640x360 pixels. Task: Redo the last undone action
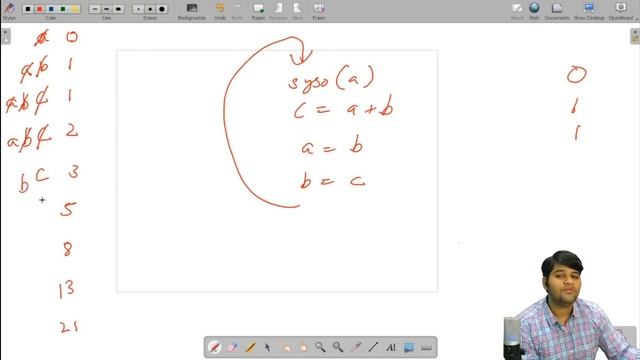[237, 11]
